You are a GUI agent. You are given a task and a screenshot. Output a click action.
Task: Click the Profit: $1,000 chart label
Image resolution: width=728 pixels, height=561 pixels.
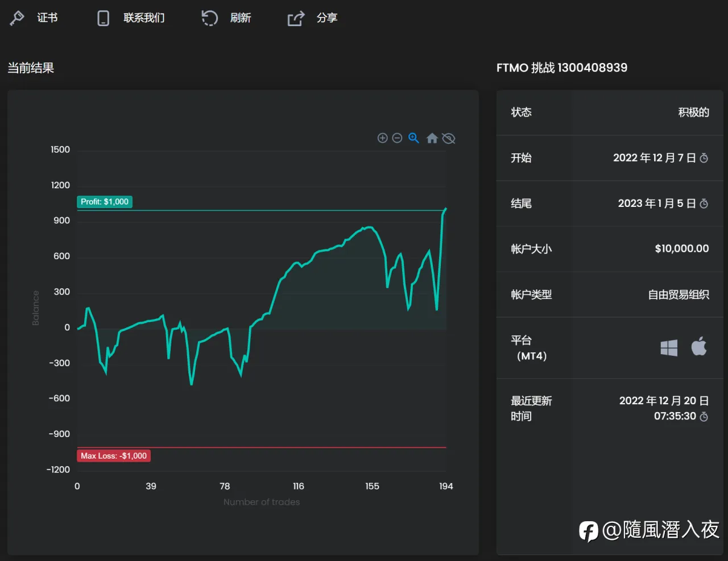[x=105, y=202]
